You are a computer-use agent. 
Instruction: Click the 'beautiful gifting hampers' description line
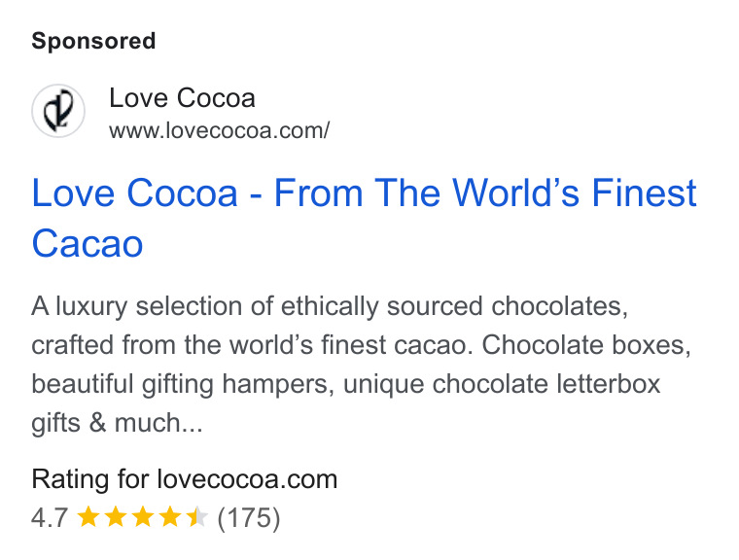tap(183, 384)
